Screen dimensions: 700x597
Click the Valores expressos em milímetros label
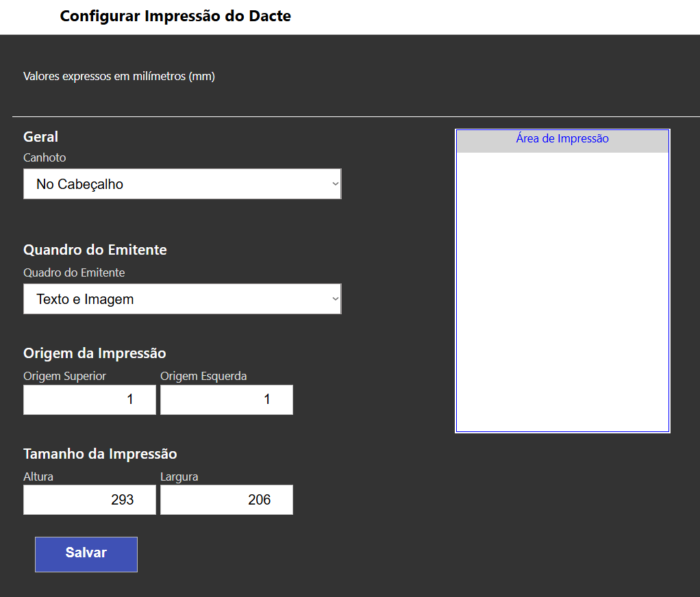click(x=118, y=76)
